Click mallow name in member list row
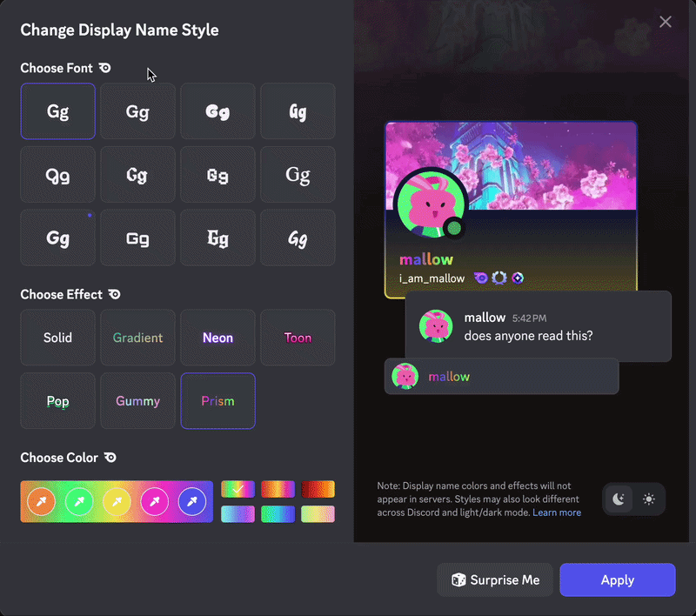Image resolution: width=696 pixels, height=616 pixels. (x=449, y=377)
